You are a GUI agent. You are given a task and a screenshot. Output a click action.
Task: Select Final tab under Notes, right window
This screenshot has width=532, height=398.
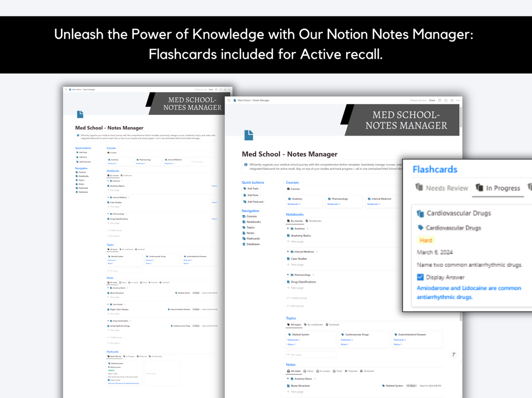[x=338, y=371]
